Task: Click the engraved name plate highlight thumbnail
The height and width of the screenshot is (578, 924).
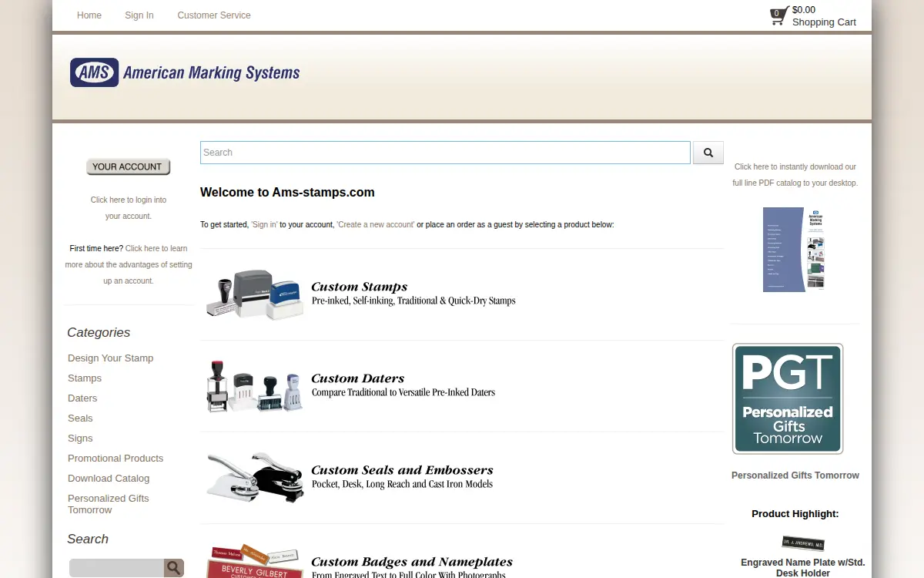Action: click(x=803, y=543)
